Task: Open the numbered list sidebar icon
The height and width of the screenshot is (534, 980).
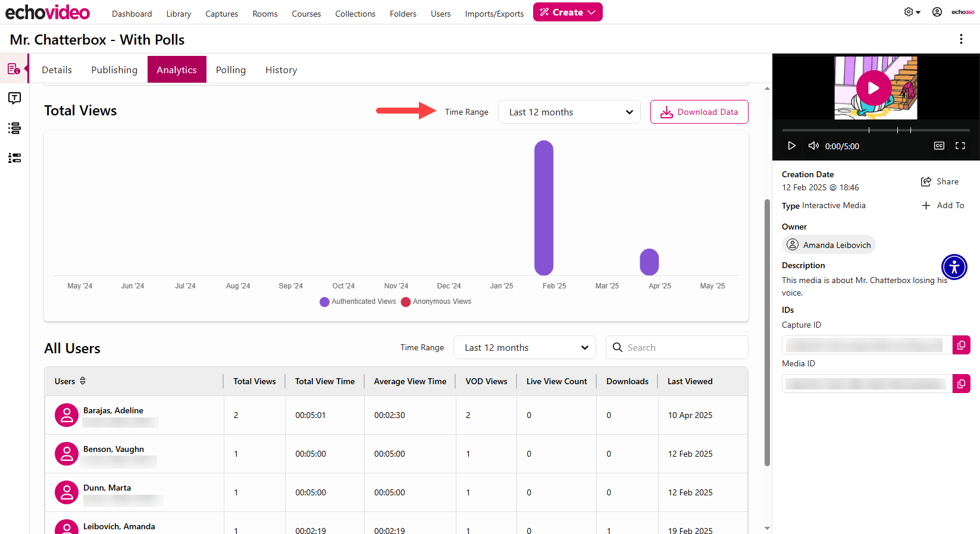Action: 14,158
